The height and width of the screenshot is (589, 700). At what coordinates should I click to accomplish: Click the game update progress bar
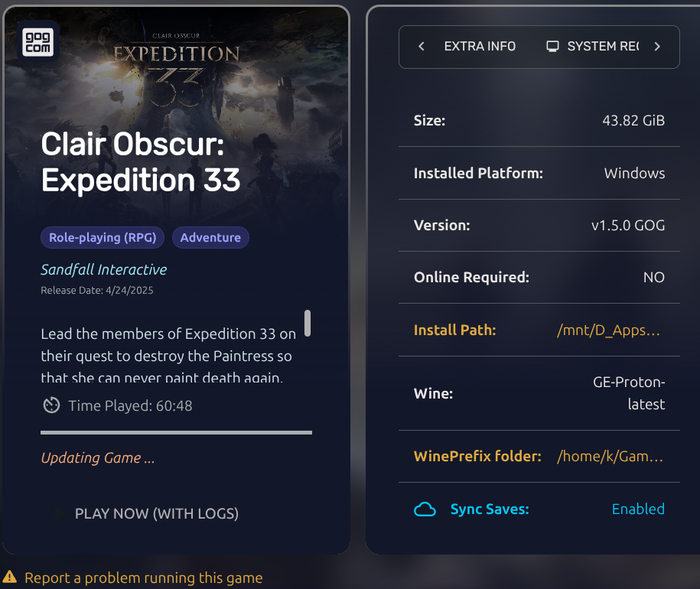coord(176,433)
